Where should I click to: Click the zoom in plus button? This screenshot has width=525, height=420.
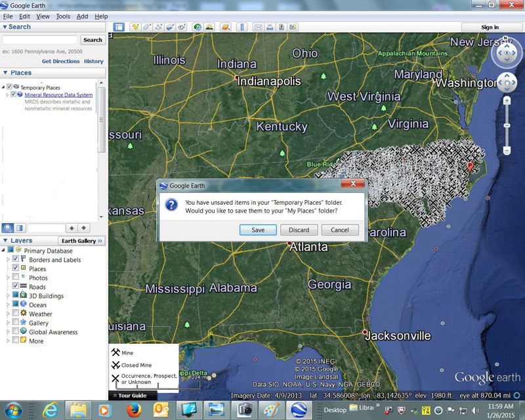[507, 101]
